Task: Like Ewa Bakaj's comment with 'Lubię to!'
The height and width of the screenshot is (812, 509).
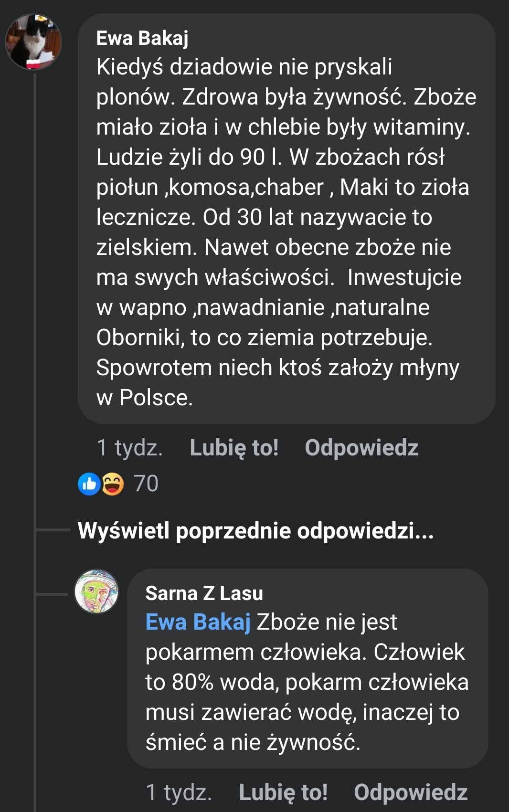Action: point(234,448)
